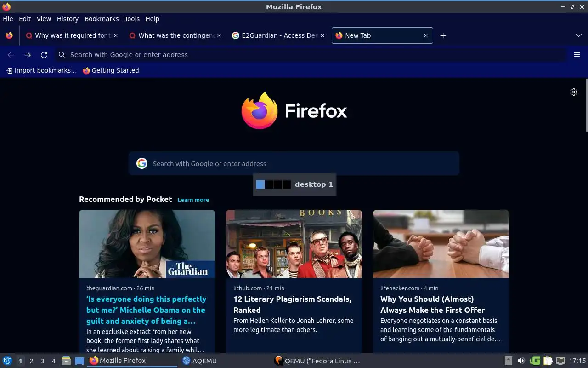
Task: Open the removable media tray icon
Action: [x=508, y=361]
